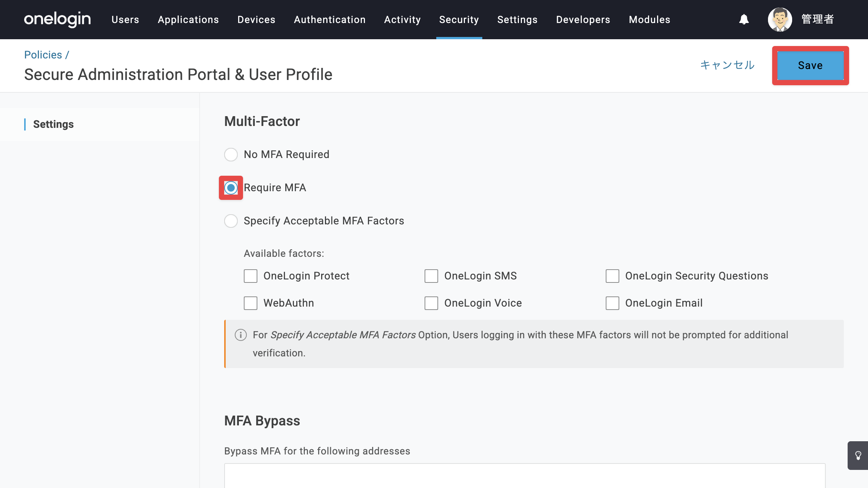Open the admin user avatar
The image size is (868, 488).
[x=780, y=19]
